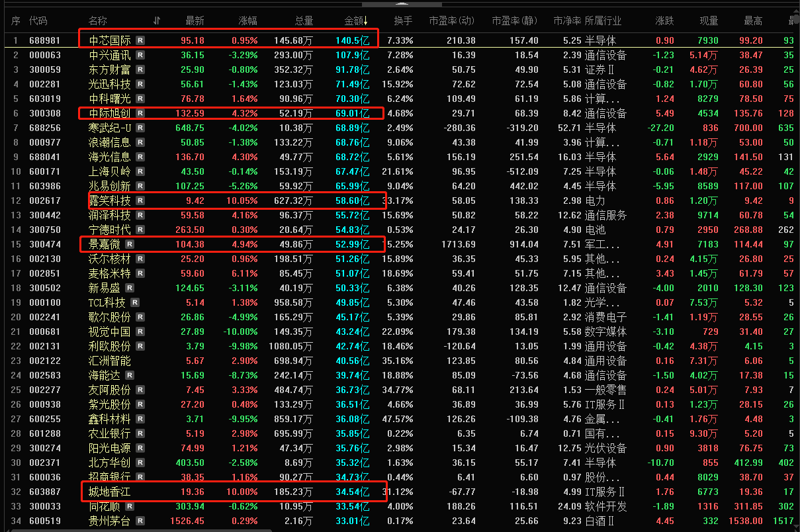Sort table by 换手 column header
800x532 pixels.
[402, 21]
